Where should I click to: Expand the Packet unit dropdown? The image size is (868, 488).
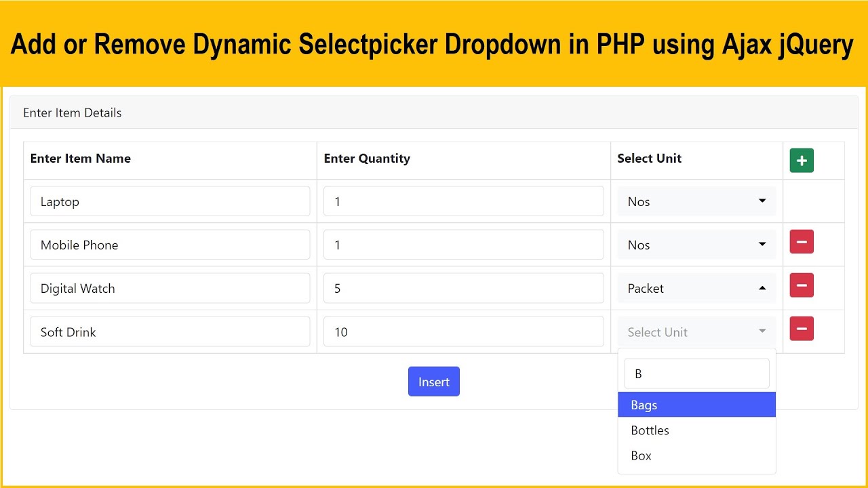coord(696,288)
